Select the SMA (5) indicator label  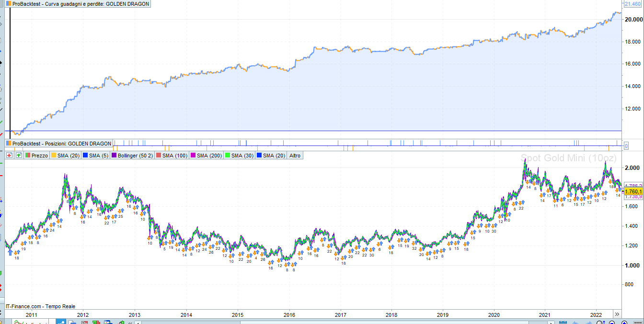pos(97,156)
